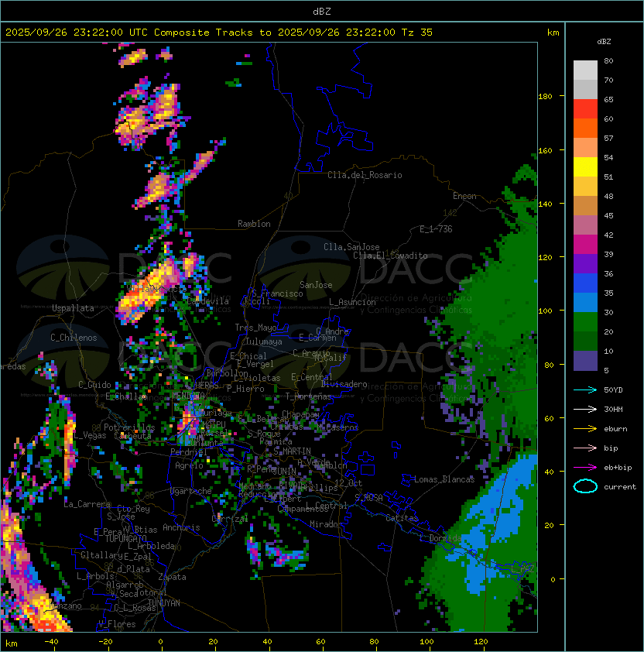Viewport: 644px width, 652px height.
Task: Click the Agrelo label
Action: coord(189,465)
